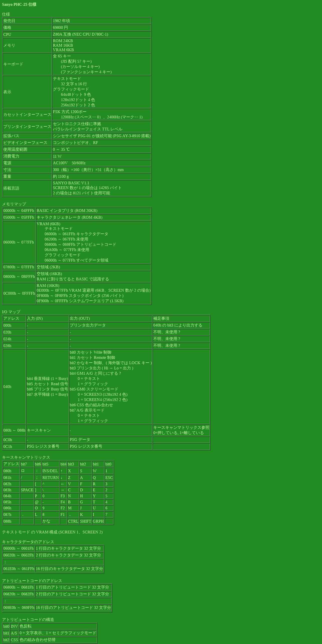This screenshot has width=322, height=644.
Task: Select '069E0h ～ 069FFh' address cell
Action: pyautogui.click(x=19, y=608)
